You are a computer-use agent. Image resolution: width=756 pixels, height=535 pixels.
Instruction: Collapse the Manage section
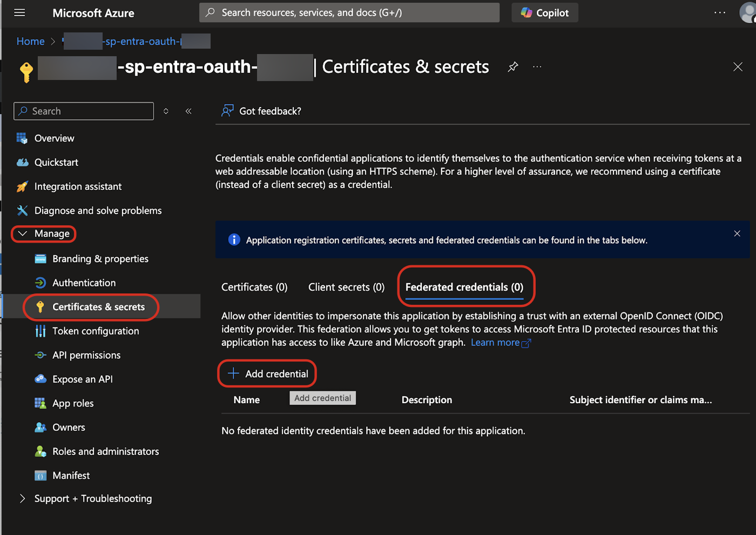coord(43,233)
